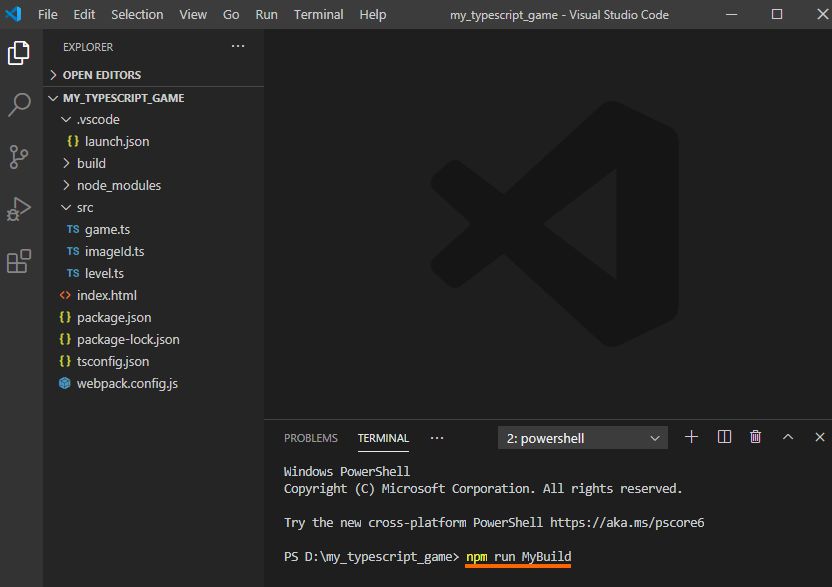Open the Terminal menu
The image size is (832, 587).
[x=318, y=14]
